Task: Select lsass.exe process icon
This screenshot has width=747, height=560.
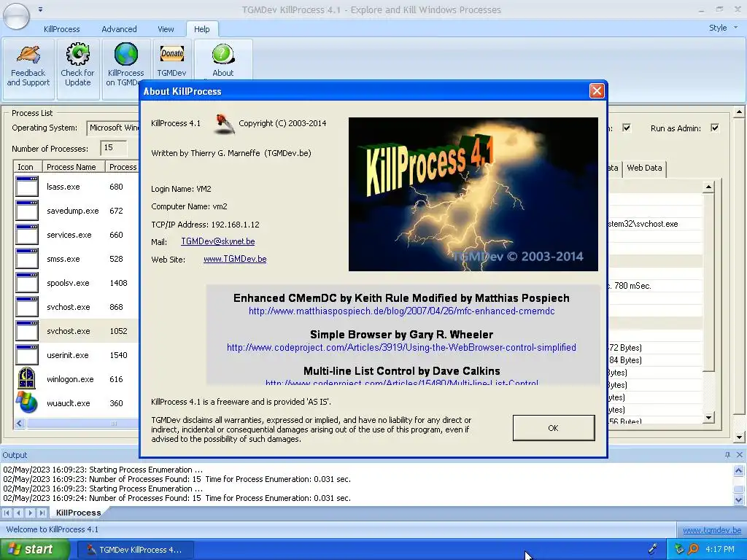Action: click(x=27, y=187)
